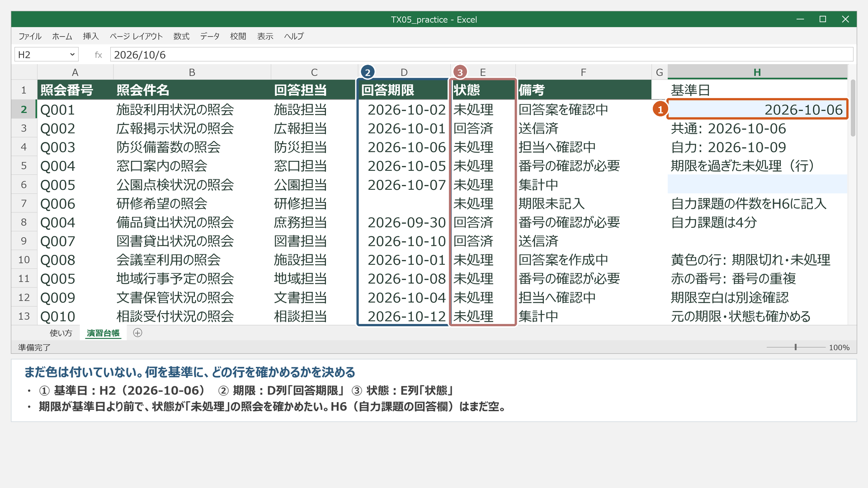
Task: Select row 7 header
Action: pyautogui.click(x=24, y=203)
